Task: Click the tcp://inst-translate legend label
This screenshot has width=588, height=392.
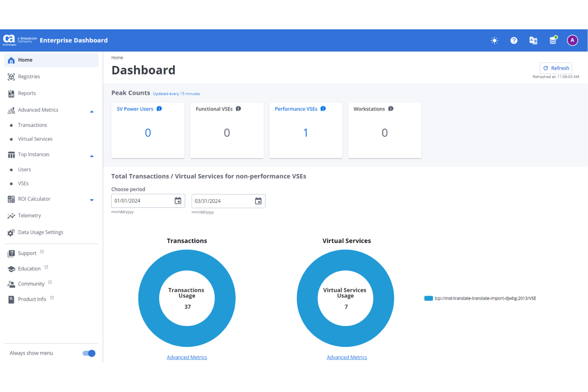Action: coord(485,298)
